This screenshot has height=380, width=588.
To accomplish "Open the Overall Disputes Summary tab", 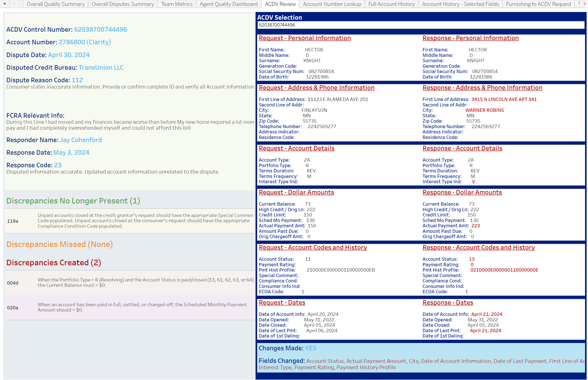I will (x=123, y=4).
